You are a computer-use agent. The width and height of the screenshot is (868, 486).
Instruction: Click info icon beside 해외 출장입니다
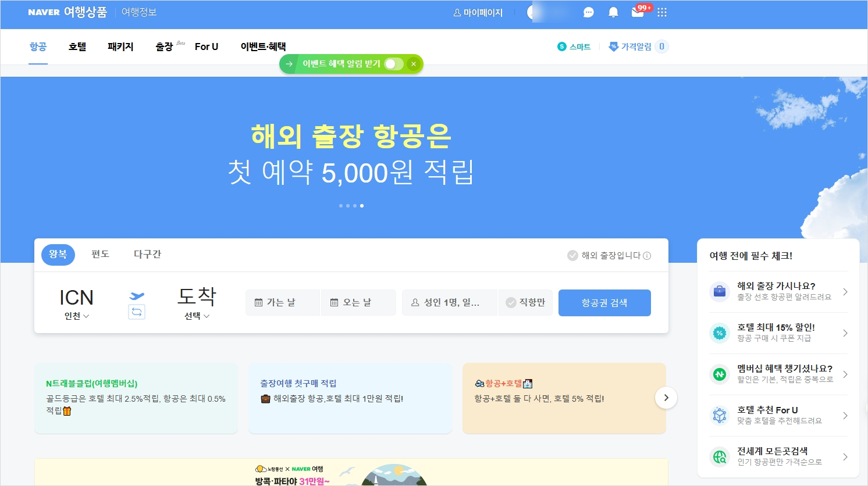click(x=647, y=256)
